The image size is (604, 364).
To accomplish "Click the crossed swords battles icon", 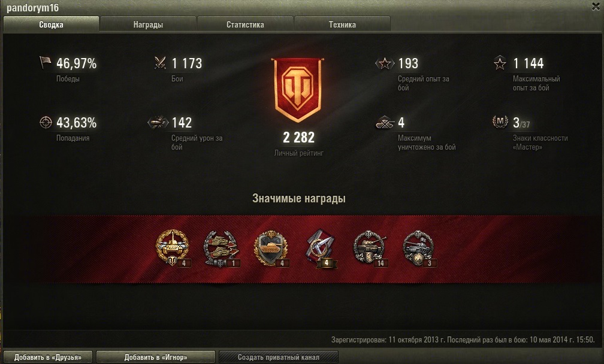I will point(160,63).
